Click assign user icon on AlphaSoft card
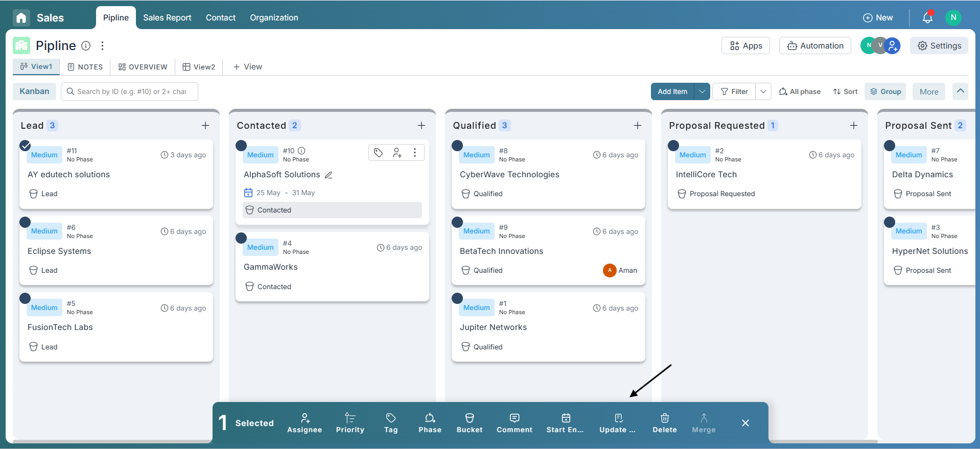 click(x=396, y=152)
